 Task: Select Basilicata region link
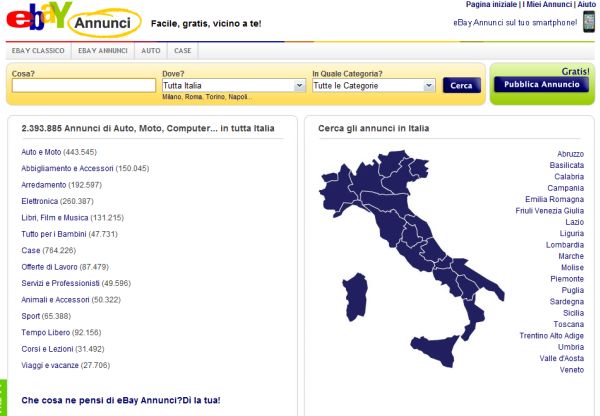pos(567,165)
